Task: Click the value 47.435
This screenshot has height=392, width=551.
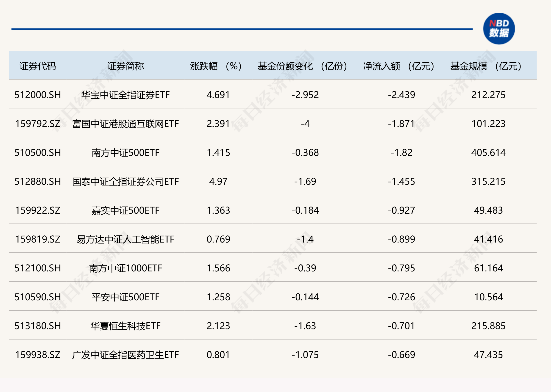Action: point(488,355)
